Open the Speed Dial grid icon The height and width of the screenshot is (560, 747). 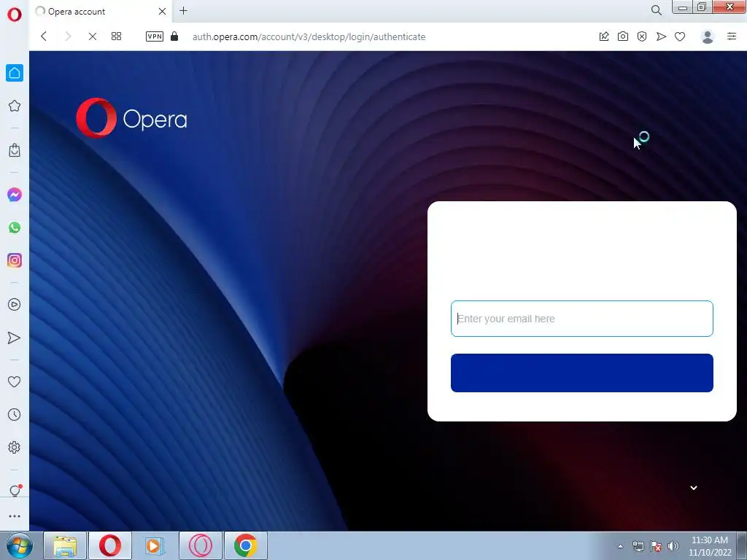point(116,36)
